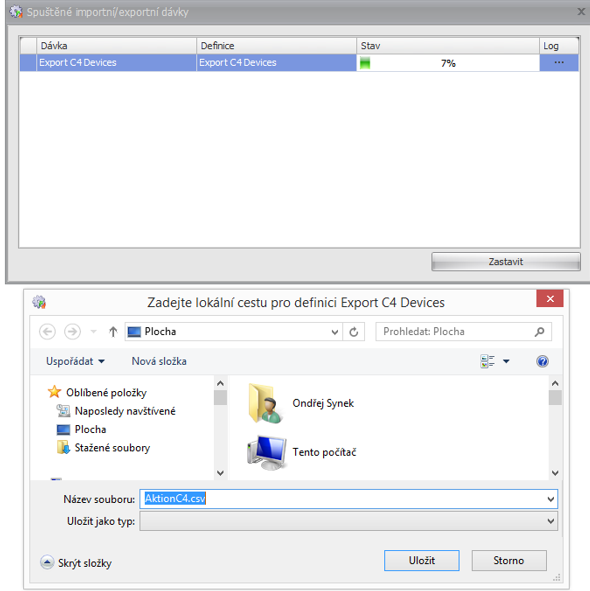
Task: Stop the export with Zastavit
Action: click(x=506, y=262)
